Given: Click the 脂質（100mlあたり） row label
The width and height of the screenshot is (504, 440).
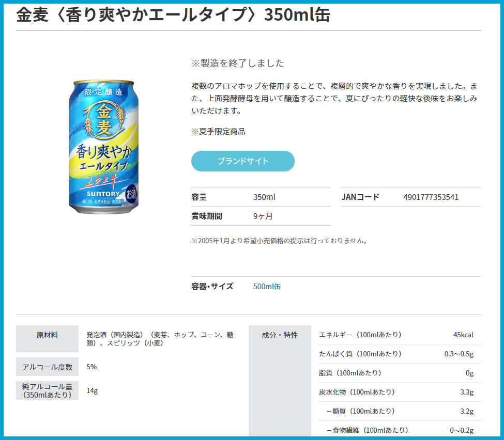Looking at the screenshot, I should tap(350, 373).
